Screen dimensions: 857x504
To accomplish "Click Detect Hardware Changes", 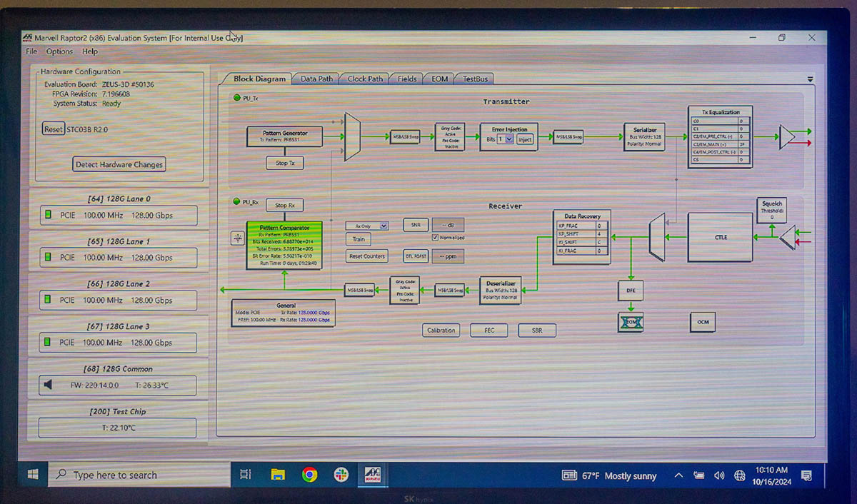I will coord(119,164).
